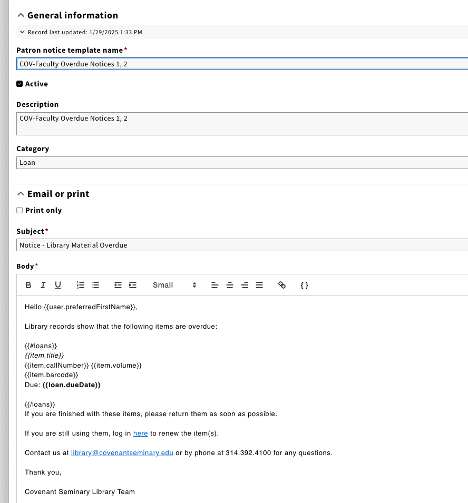Expand the Record last updated details

(81, 32)
